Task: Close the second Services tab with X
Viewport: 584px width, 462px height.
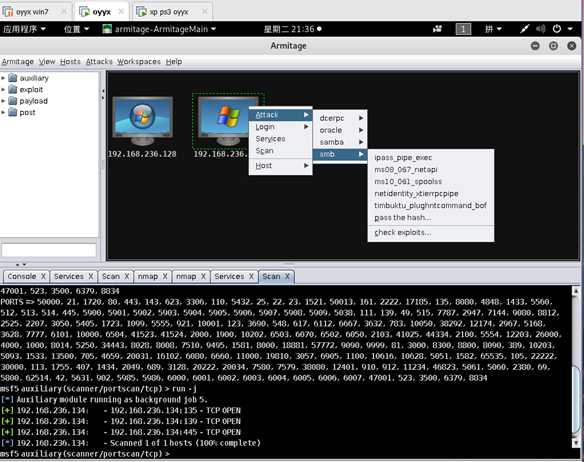Action: [251, 276]
